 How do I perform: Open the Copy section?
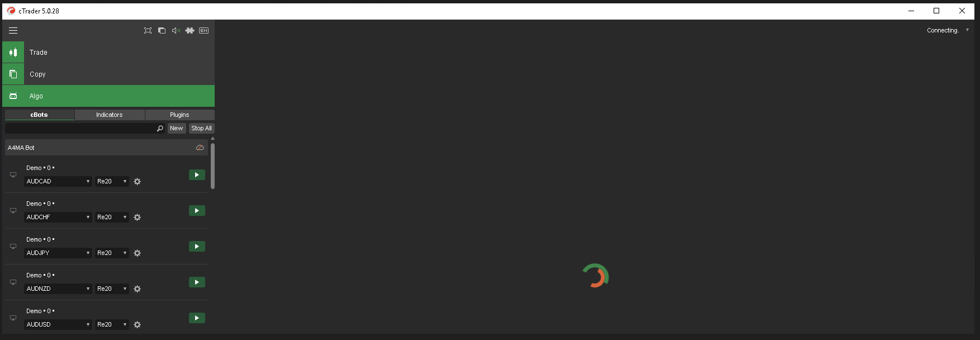point(108,74)
